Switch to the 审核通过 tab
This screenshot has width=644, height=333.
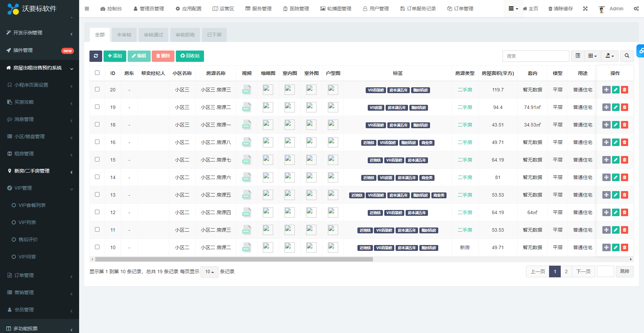(153, 35)
